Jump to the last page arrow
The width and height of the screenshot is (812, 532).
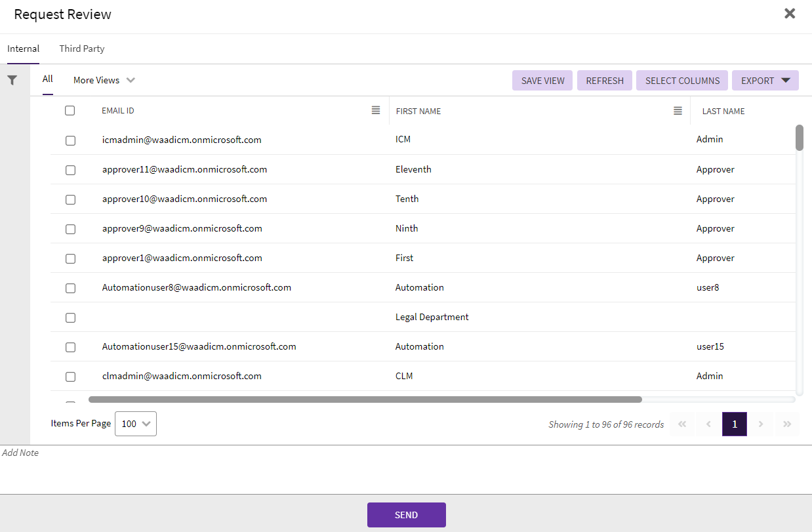tap(787, 424)
